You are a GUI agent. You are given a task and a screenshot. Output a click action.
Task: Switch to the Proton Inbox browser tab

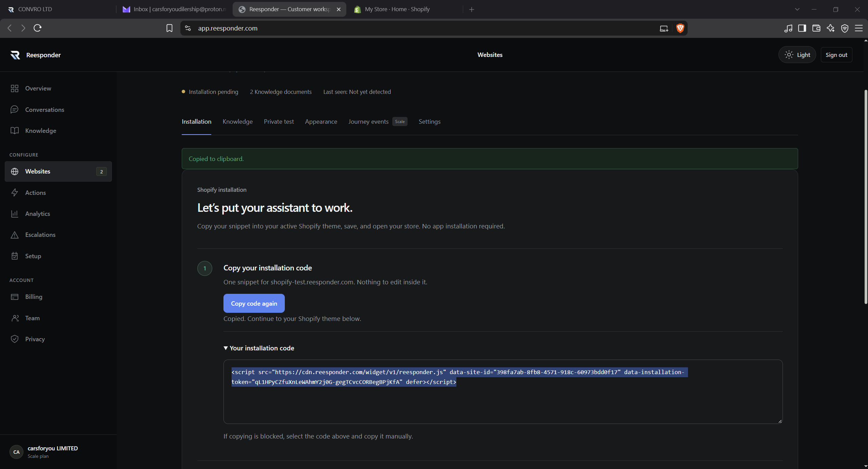point(174,9)
